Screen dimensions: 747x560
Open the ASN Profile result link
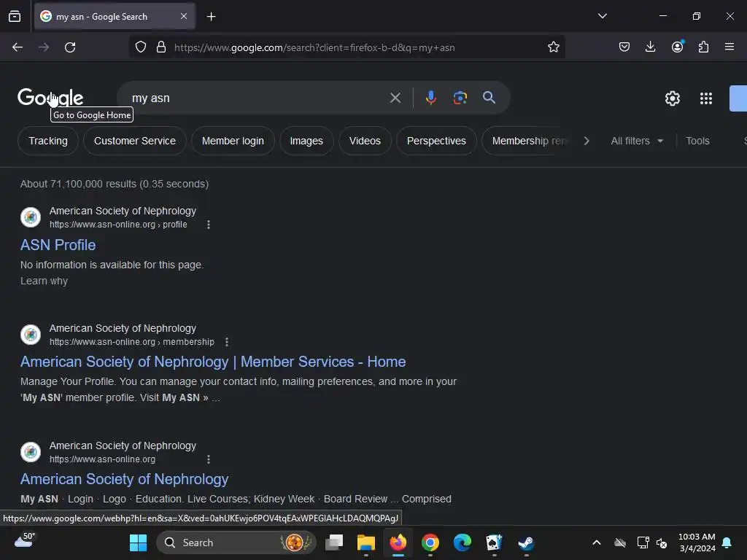[x=58, y=245]
